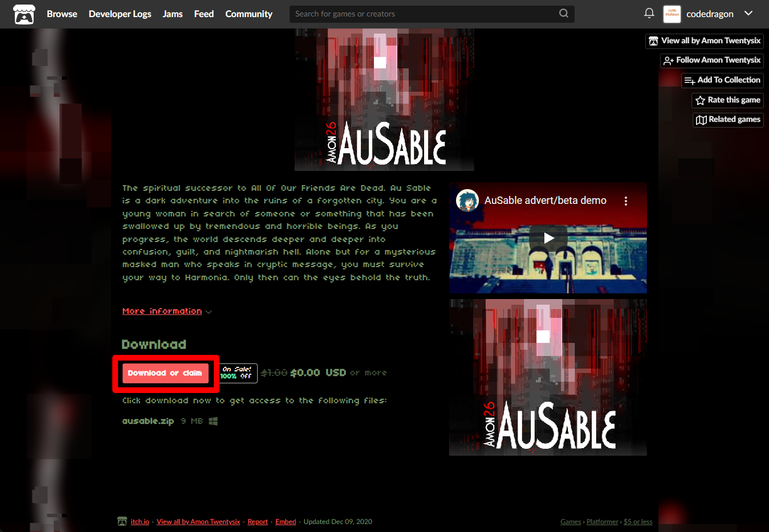Open the AuSable screenshot below the video
Viewport: 769px width, 532px height.
coord(548,377)
